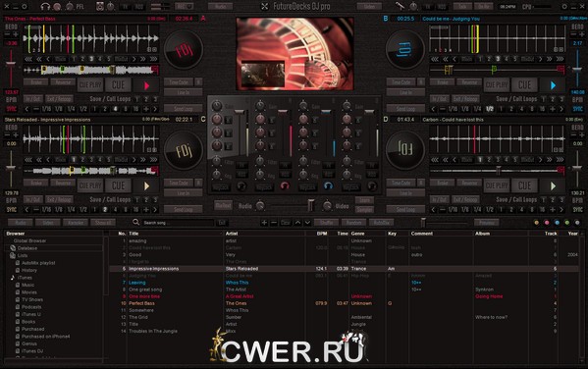Toggle Reverse on deck A
This screenshot has width=588, height=369.
coord(63,81)
